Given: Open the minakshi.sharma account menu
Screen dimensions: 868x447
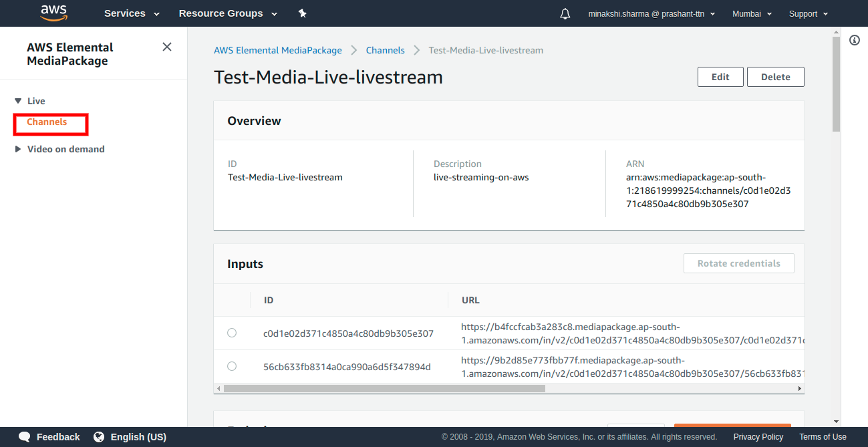Looking at the screenshot, I should click(x=652, y=13).
